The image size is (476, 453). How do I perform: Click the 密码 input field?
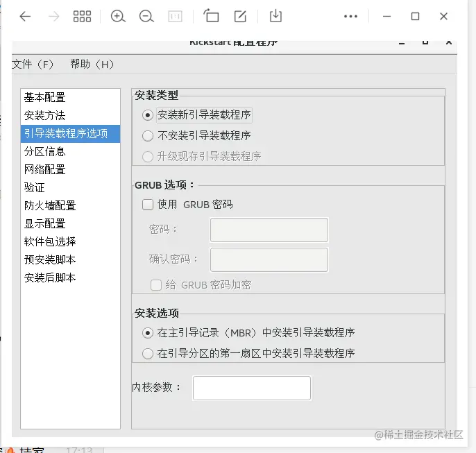(x=269, y=230)
